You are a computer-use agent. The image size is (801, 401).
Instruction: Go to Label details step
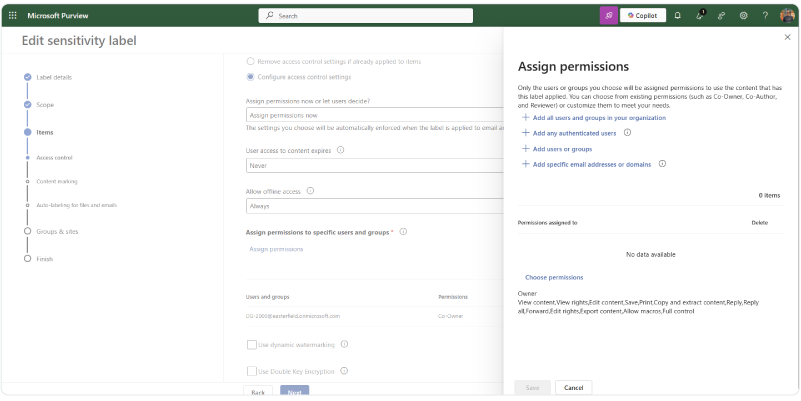pos(54,77)
